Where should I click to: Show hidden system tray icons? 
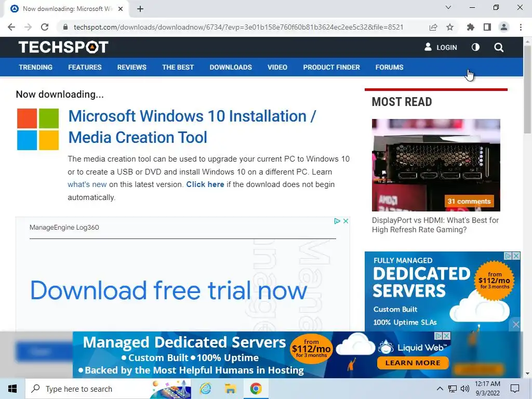pos(440,389)
